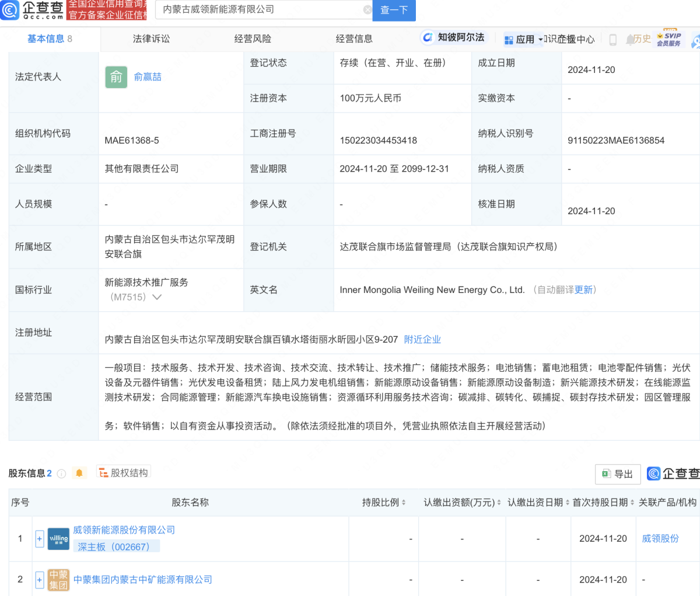Open legal representative 俞赢喆 profile
The image size is (700, 596).
[148, 77]
